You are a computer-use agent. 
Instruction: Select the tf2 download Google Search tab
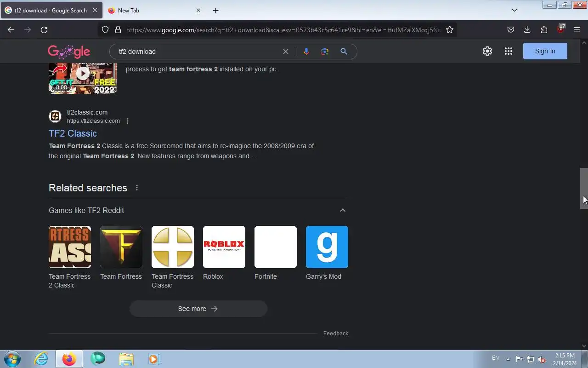51,10
